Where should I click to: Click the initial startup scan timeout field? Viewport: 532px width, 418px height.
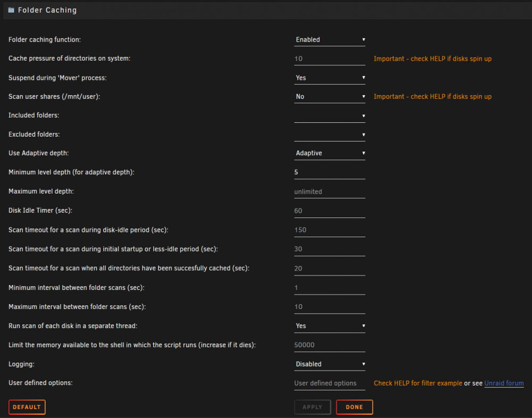(x=329, y=249)
